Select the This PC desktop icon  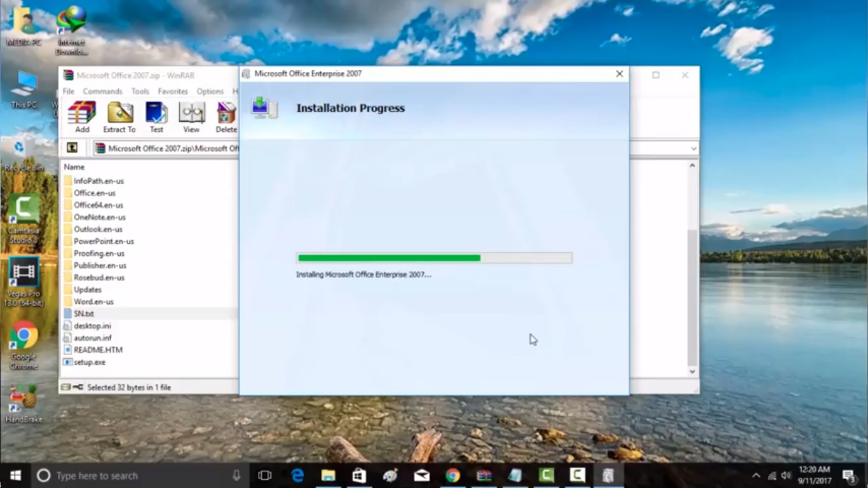click(24, 89)
